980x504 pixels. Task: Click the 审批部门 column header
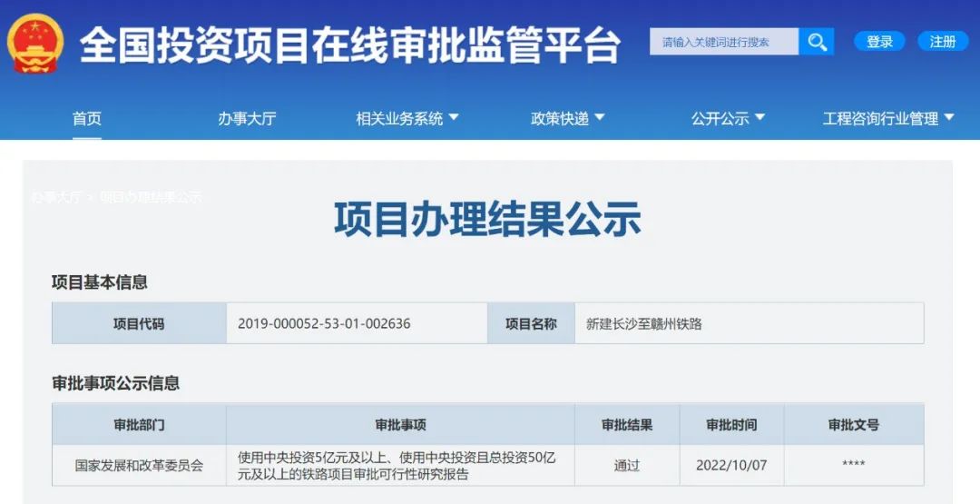pos(139,425)
